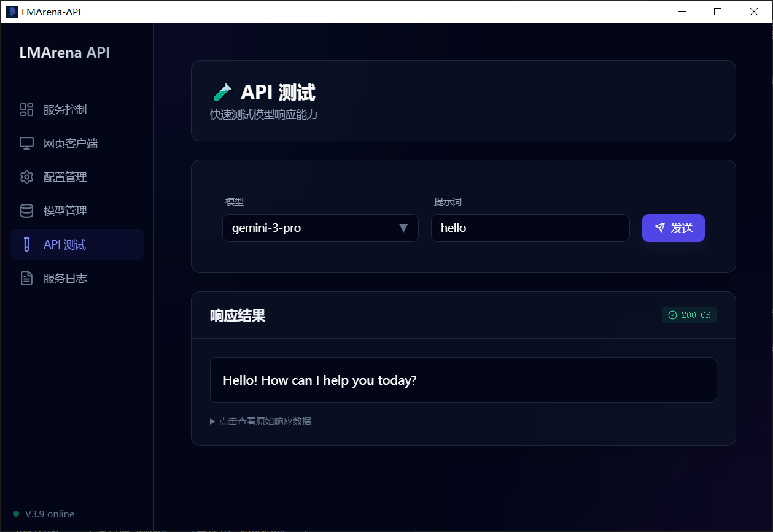Click the test tube emoji in the page header
This screenshot has width=773, height=532.
click(222, 93)
